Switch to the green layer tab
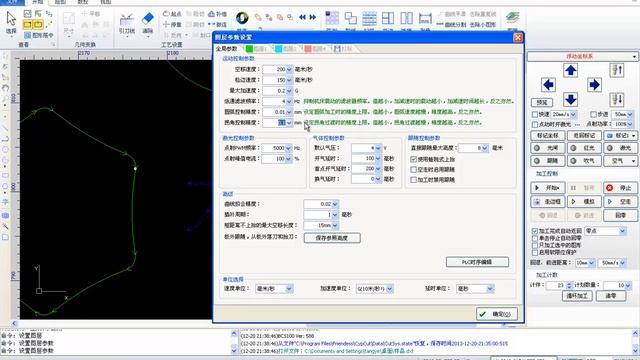 tap(256, 49)
